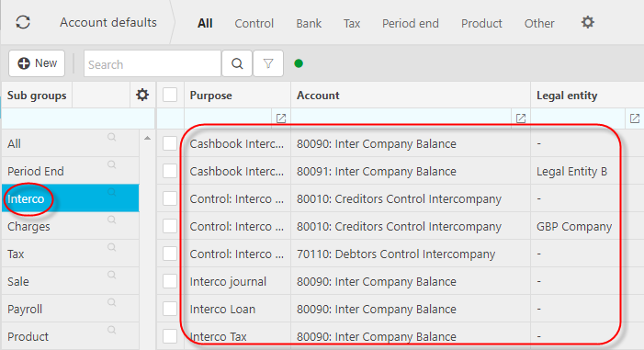The height and width of the screenshot is (350, 644).
Task: Open the filter funnel button
Action: click(268, 63)
